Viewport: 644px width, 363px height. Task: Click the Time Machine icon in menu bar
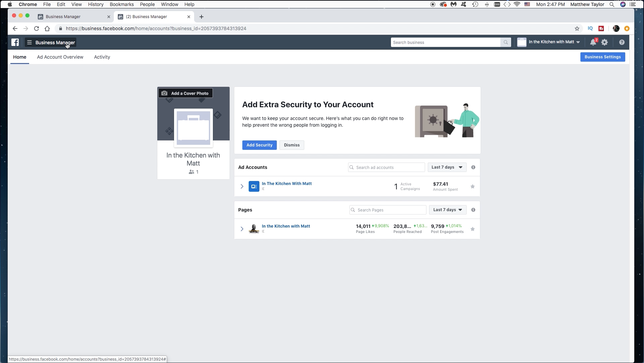pos(475,4)
